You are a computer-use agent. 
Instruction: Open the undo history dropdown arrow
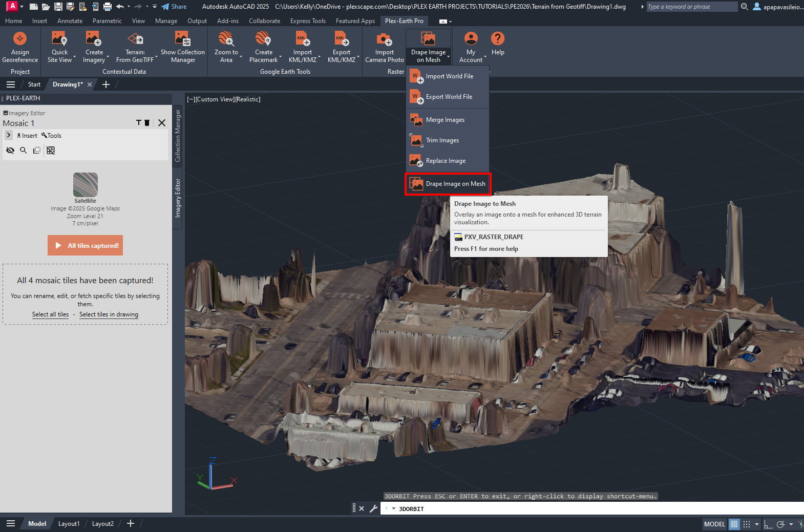129,7
